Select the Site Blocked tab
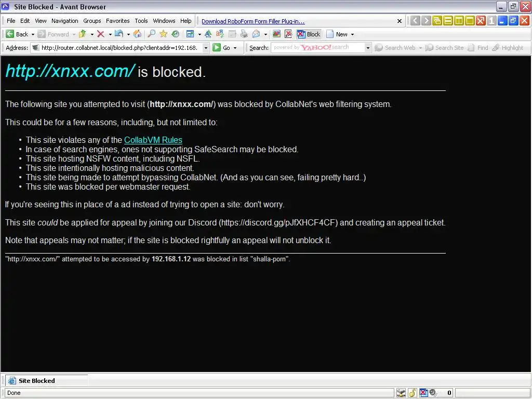The width and height of the screenshot is (532, 399). pyautogui.click(x=47, y=381)
